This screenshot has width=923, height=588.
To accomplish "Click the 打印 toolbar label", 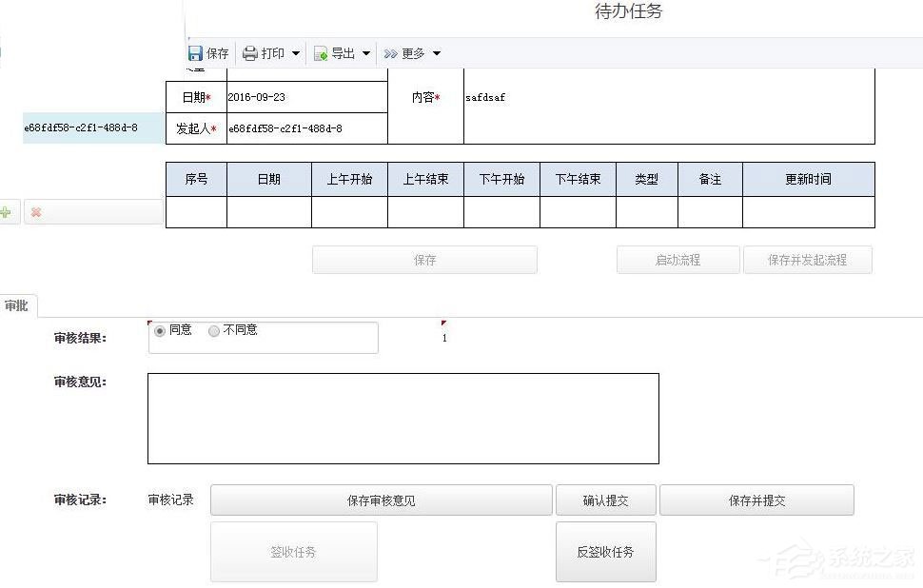I will pos(272,53).
